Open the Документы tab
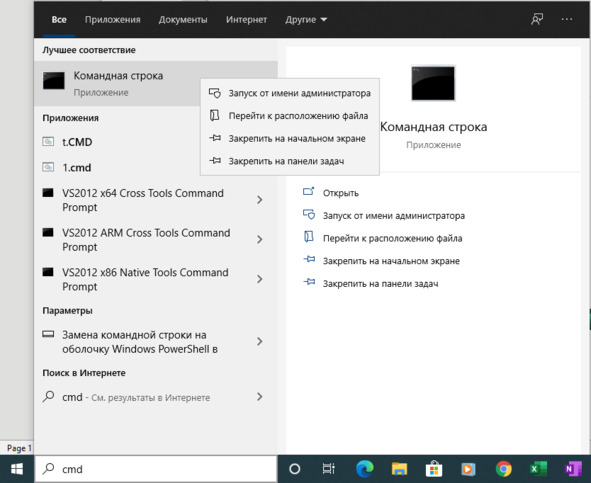The image size is (591, 483). [183, 20]
